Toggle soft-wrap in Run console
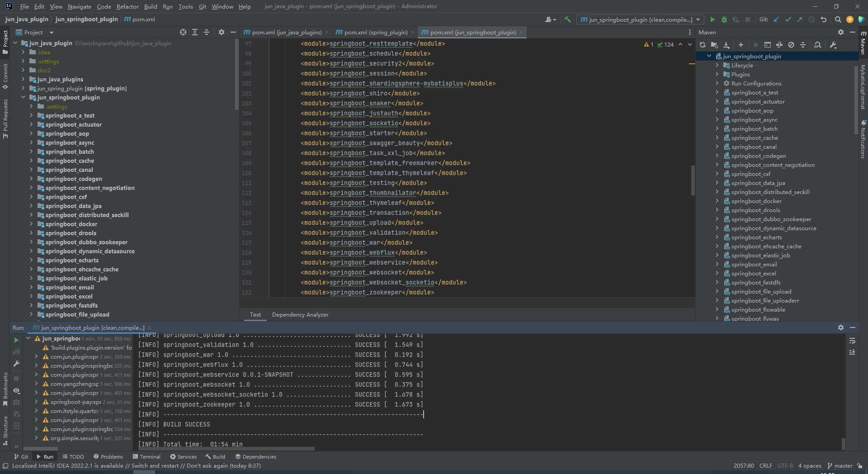This screenshot has width=868, height=474. pyautogui.click(x=852, y=341)
